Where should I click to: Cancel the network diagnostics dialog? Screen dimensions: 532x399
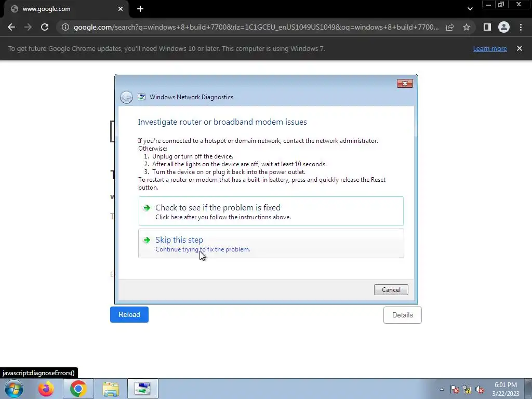(391, 290)
